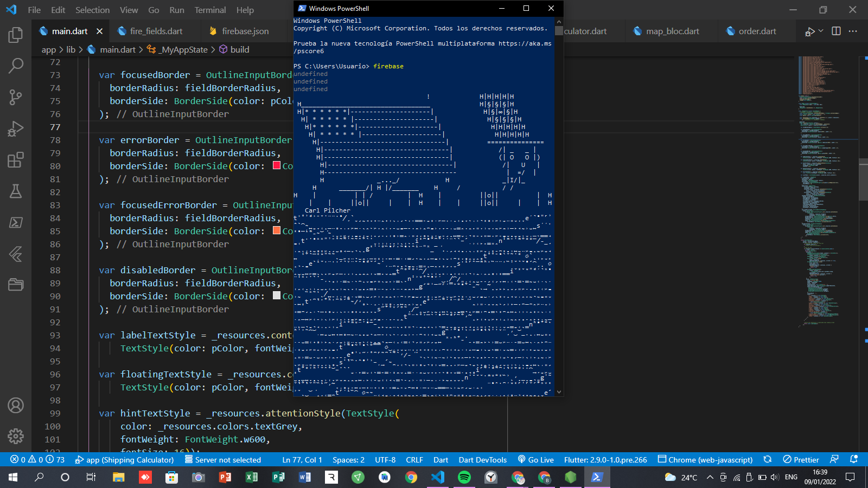Open Word from the taskbar
868x488 pixels.
click(x=305, y=477)
